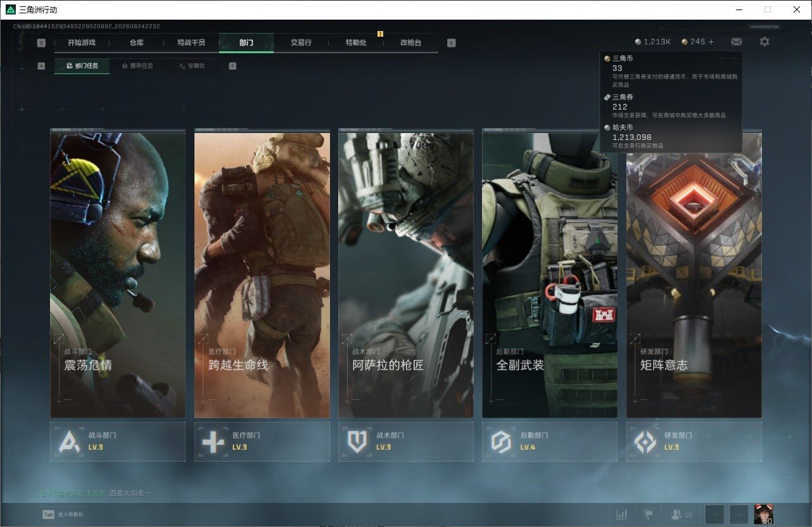Open the mail inbox envelope icon

tap(736, 42)
